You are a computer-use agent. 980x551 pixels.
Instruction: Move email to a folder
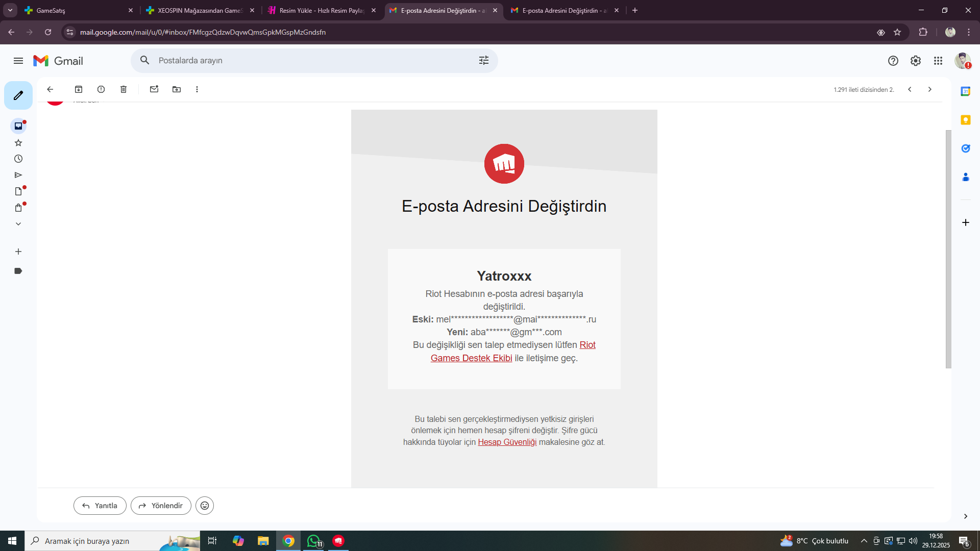pyautogui.click(x=177, y=89)
